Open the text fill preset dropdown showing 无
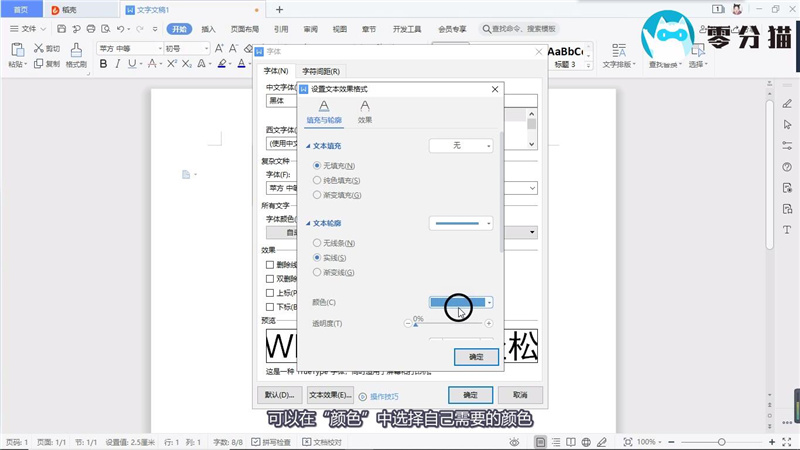 tap(461, 146)
